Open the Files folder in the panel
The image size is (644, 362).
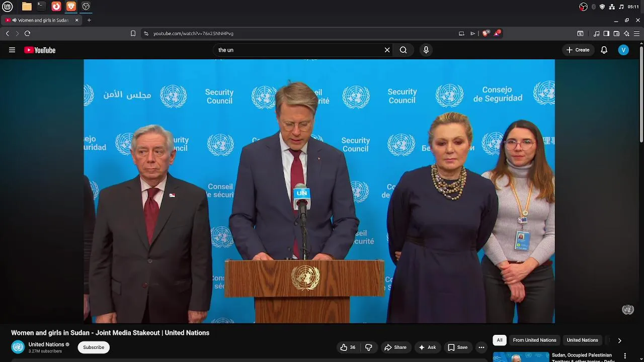(x=27, y=7)
